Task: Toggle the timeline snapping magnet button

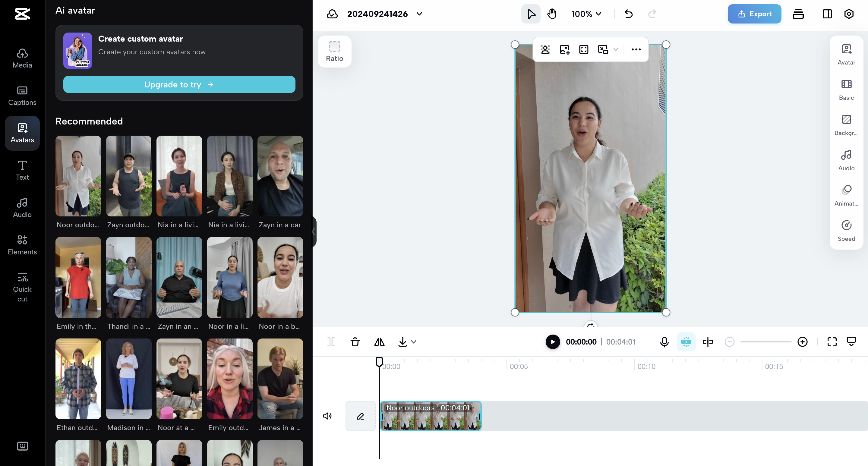Action: 686,342
